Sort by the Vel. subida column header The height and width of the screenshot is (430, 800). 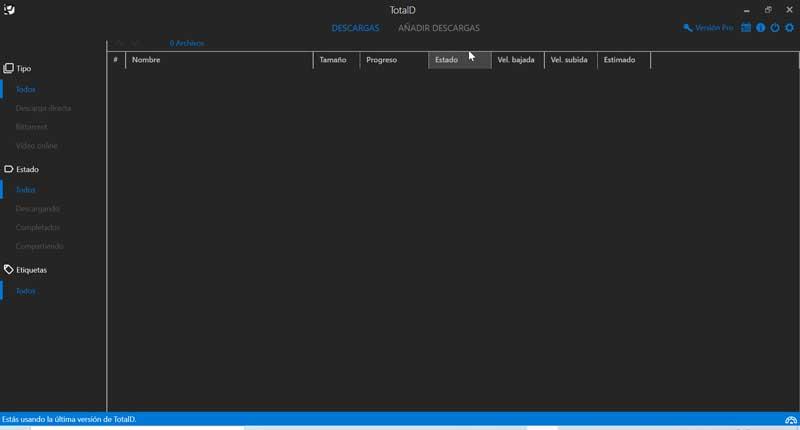click(571, 60)
